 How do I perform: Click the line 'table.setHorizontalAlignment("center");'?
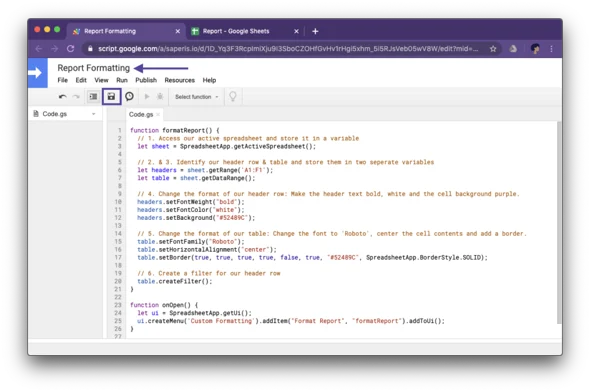click(207, 249)
